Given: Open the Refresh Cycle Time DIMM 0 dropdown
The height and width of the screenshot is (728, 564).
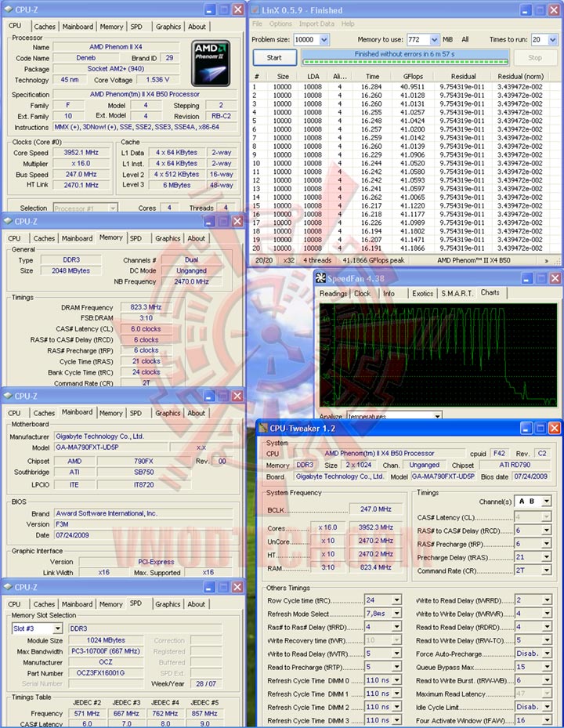Looking at the screenshot, I should pyautogui.click(x=397, y=680).
